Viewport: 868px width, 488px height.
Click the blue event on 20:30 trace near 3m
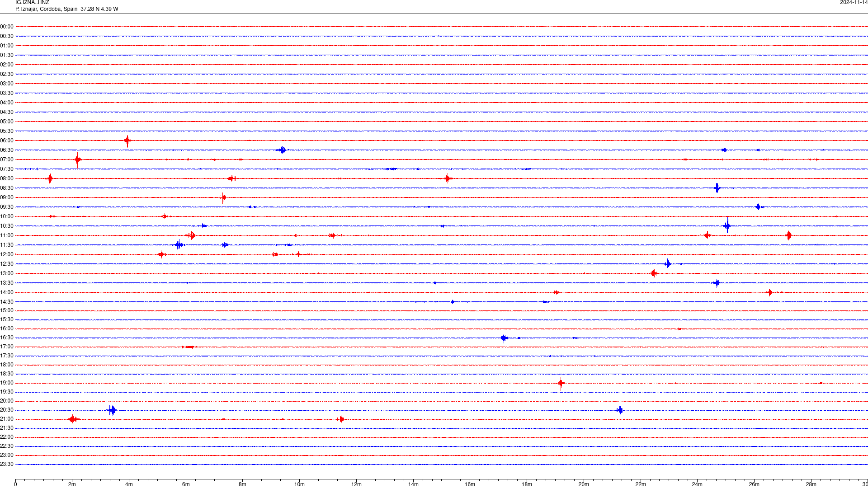point(112,410)
